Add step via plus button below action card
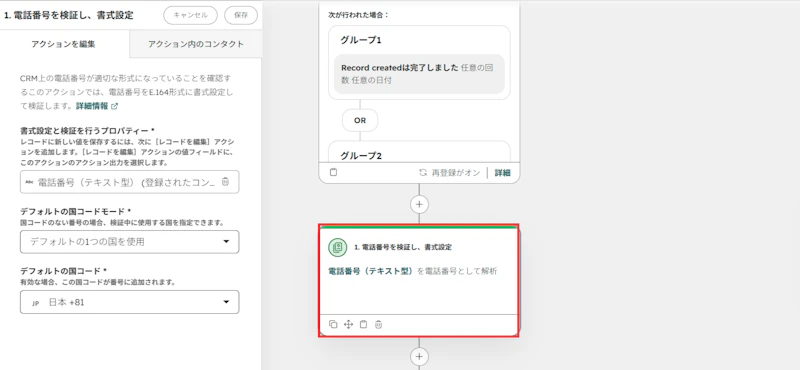Image resolution: width=800 pixels, height=370 pixels. [x=419, y=356]
